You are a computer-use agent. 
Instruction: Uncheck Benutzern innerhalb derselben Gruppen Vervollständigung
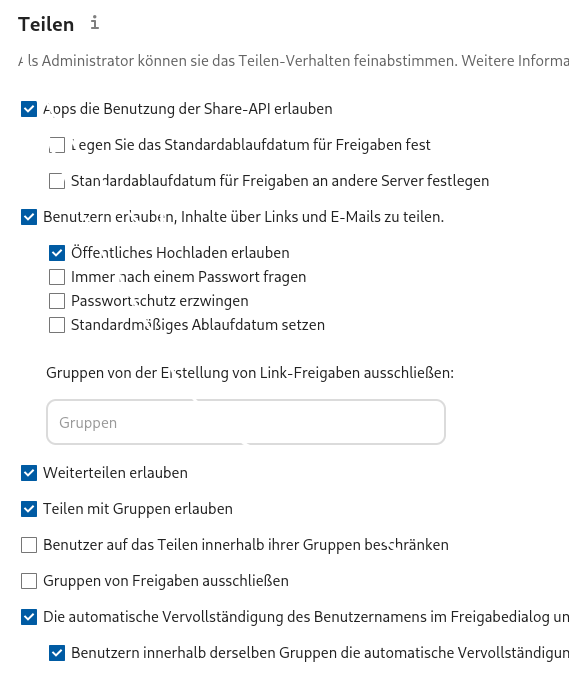point(57,653)
